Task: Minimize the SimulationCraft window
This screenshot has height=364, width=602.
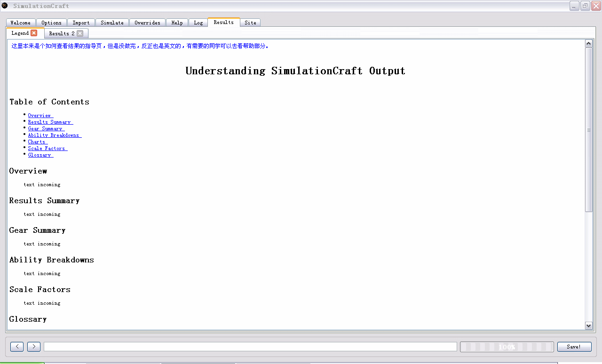Action: coord(574,6)
